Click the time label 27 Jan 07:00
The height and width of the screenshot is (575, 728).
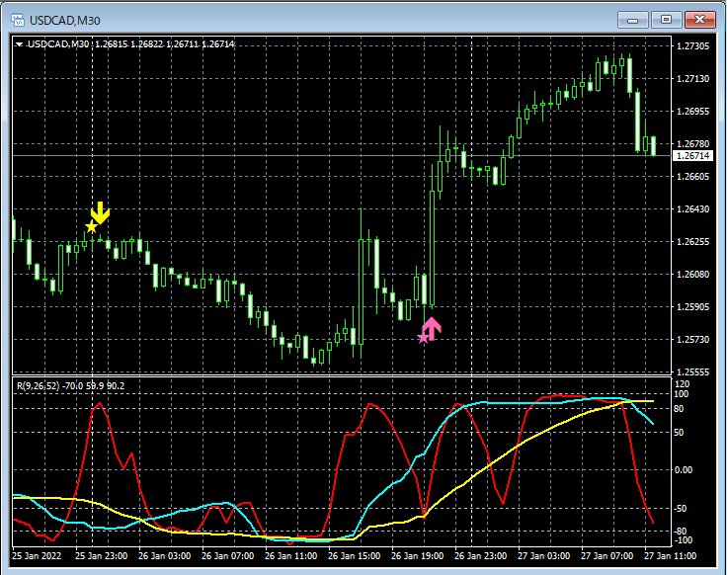[x=607, y=556]
